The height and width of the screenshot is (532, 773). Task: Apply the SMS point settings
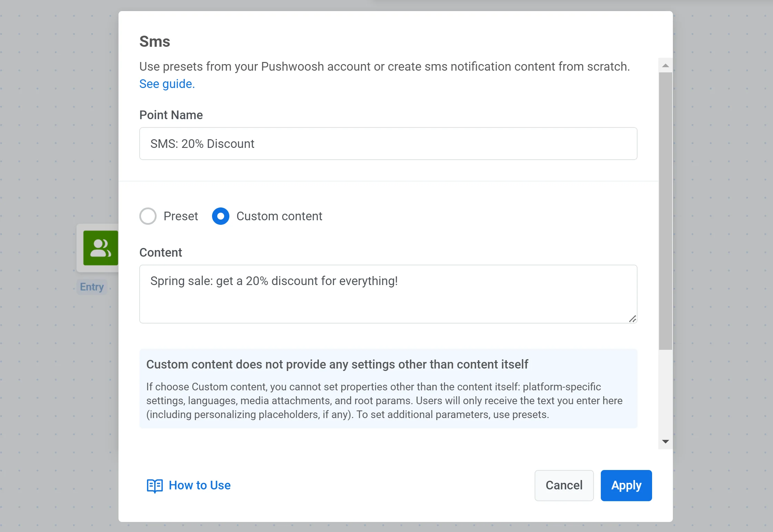[x=626, y=485]
